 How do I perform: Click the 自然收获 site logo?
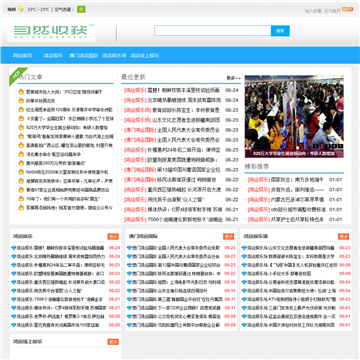point(51,32)
